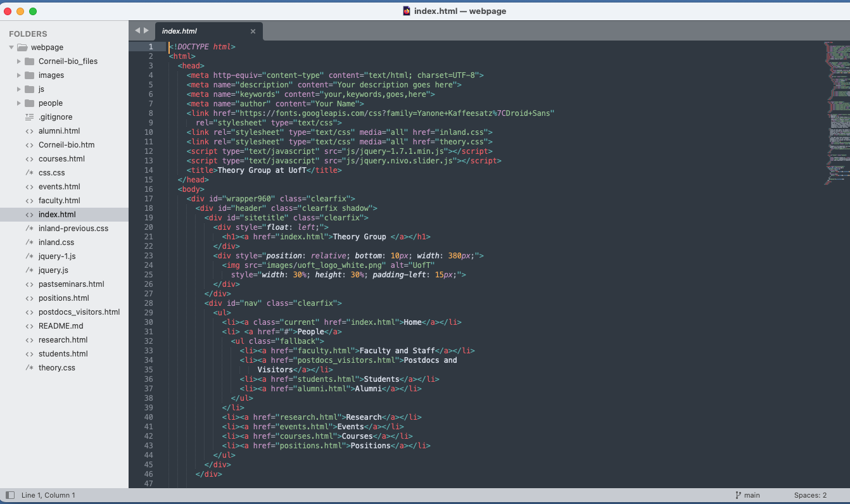850x504 pixels.
Task: Click line number 28 in the gutter
Action: click(148, 303)
